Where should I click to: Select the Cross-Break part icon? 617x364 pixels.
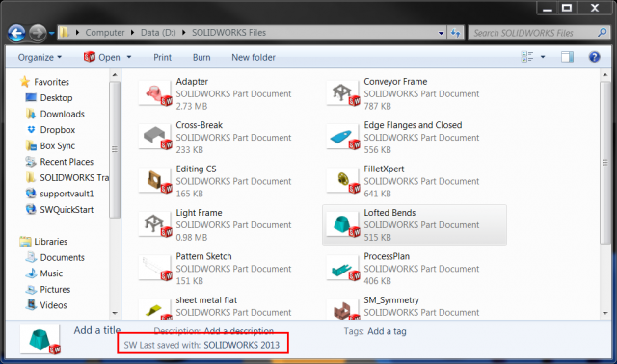pyautogui.click(x=155, y=137)
